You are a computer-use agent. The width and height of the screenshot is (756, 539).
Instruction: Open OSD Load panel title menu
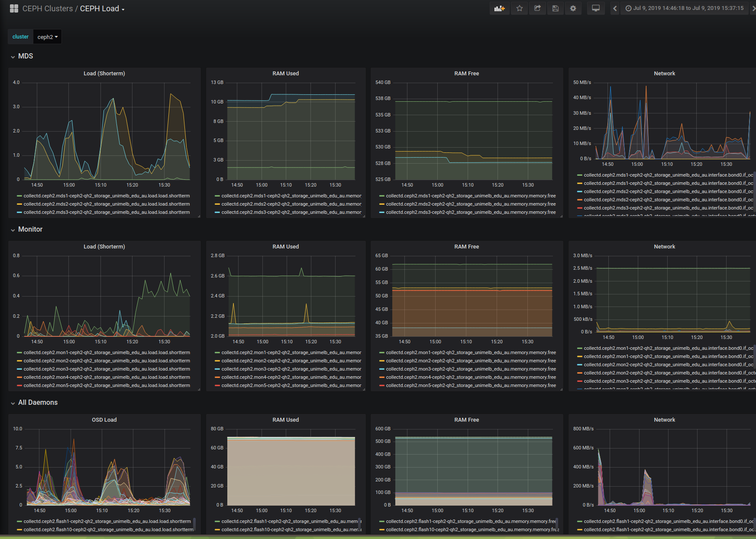pos(104,420)
